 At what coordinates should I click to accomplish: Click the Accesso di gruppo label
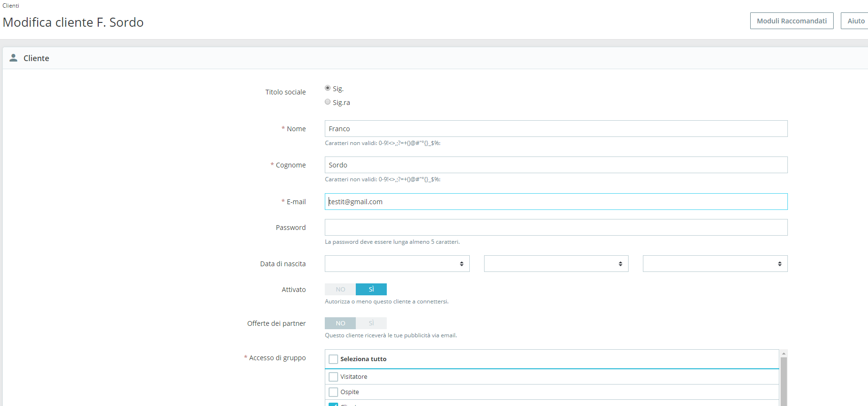pos(277,358)
